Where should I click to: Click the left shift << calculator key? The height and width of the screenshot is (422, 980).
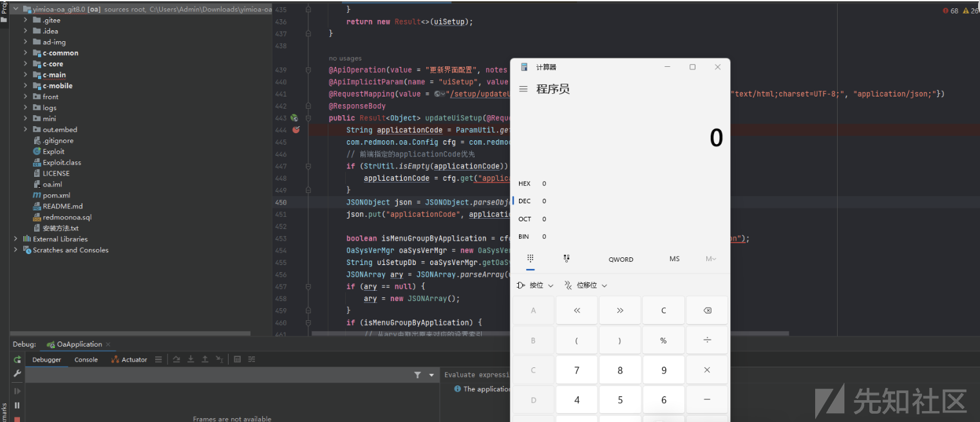(x=577, y=311)
